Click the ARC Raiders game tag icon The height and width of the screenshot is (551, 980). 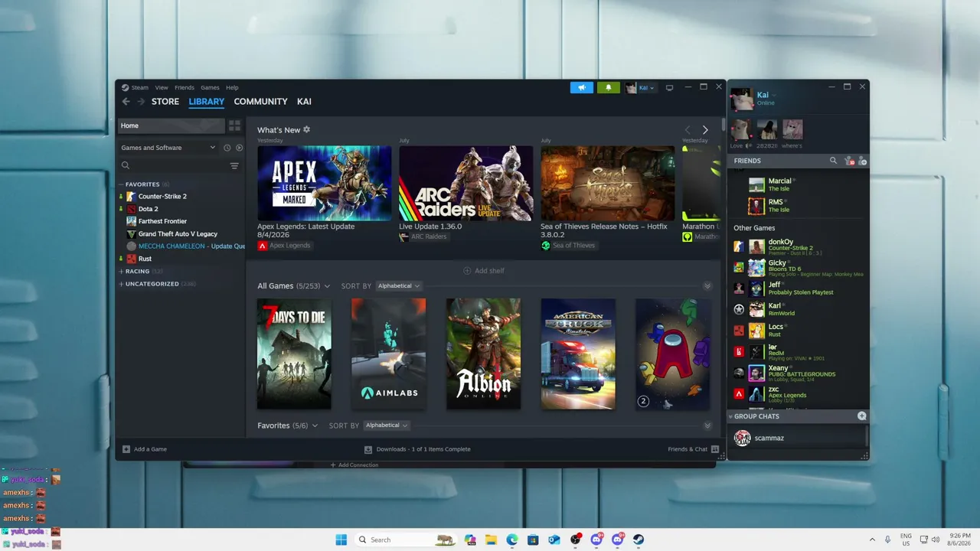tap(403, 236)
